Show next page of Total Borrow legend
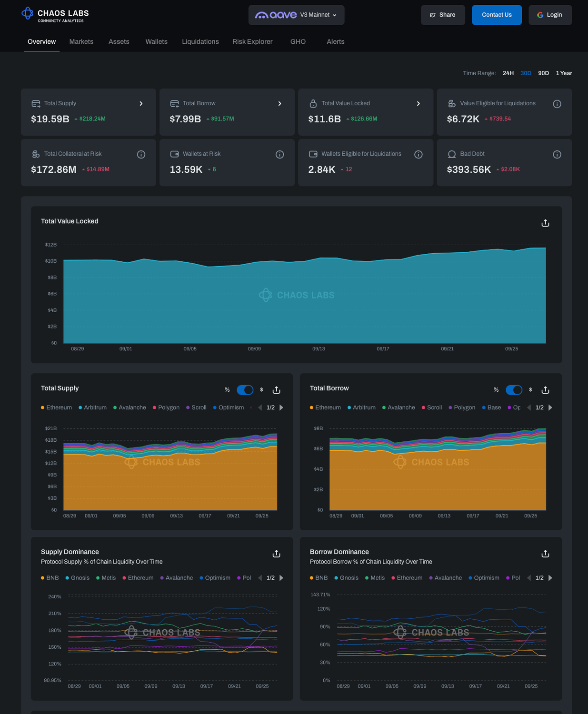This screenshot has width=588, height=714. (550, 408)
